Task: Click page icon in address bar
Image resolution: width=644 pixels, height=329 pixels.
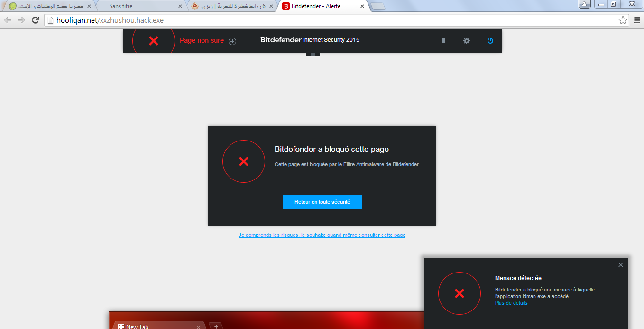Action: pos(51,20)
